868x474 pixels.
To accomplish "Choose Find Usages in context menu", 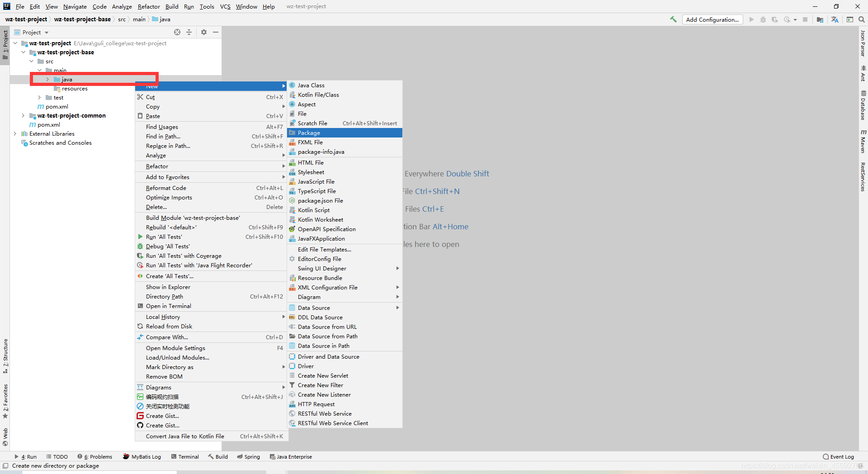I will 211,127.
